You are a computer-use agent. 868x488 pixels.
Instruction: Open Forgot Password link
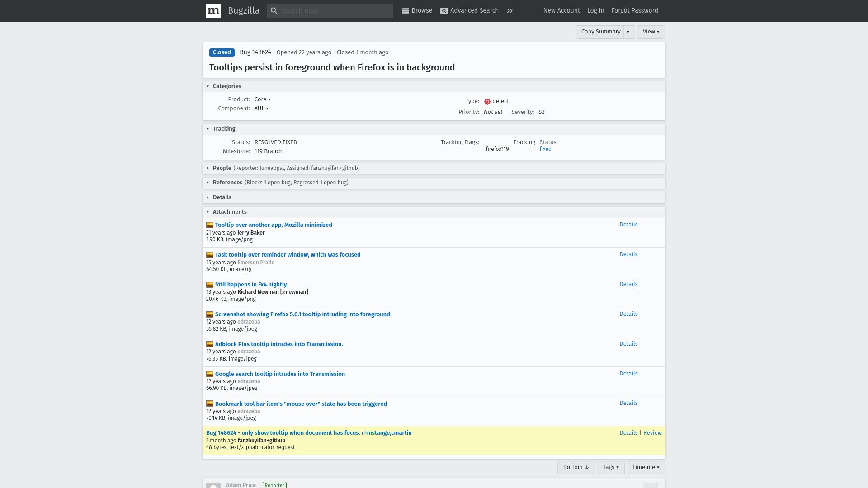click(635, 11)
